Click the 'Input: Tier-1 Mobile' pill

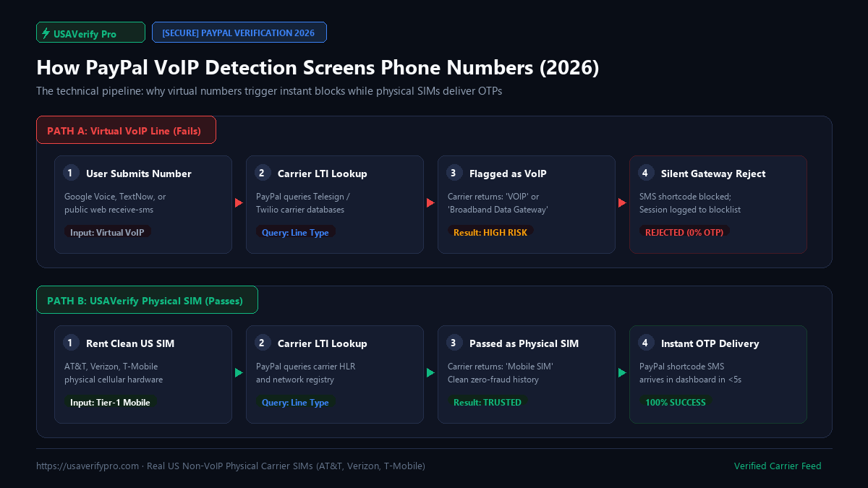point(110,402)
